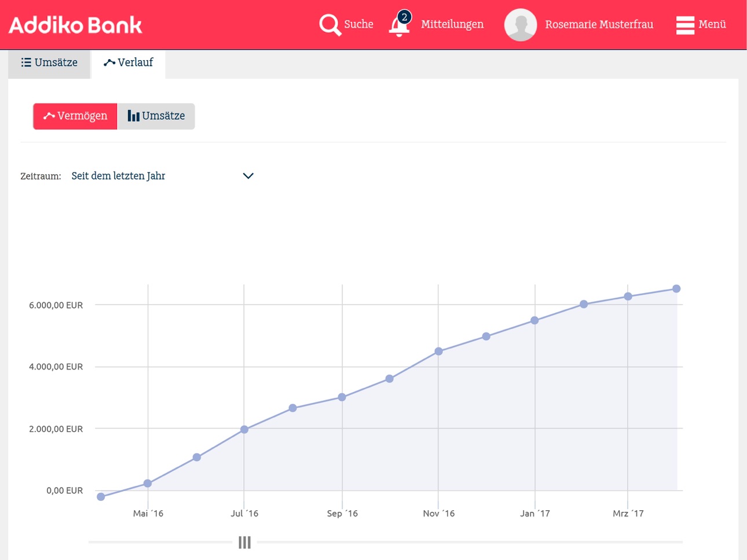This screenshot has width=747, height=560.
Task: Click the bar chart icon on the Umsätze button
Action: [x=133, y=116]
